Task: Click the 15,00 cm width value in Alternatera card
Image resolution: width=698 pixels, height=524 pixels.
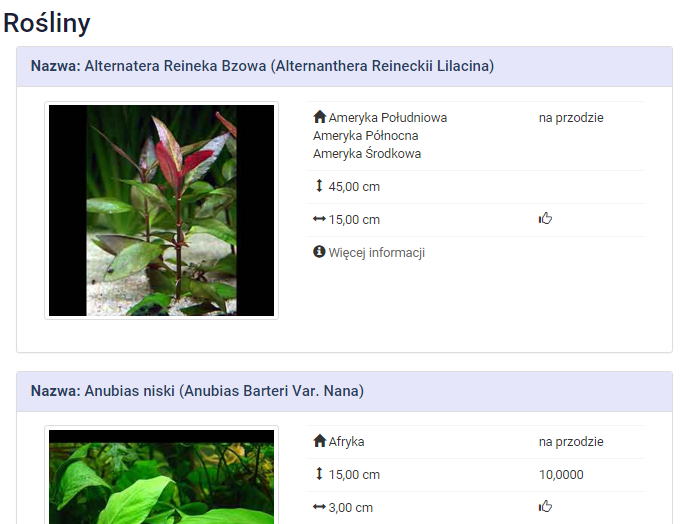Action: pos(354,219)
